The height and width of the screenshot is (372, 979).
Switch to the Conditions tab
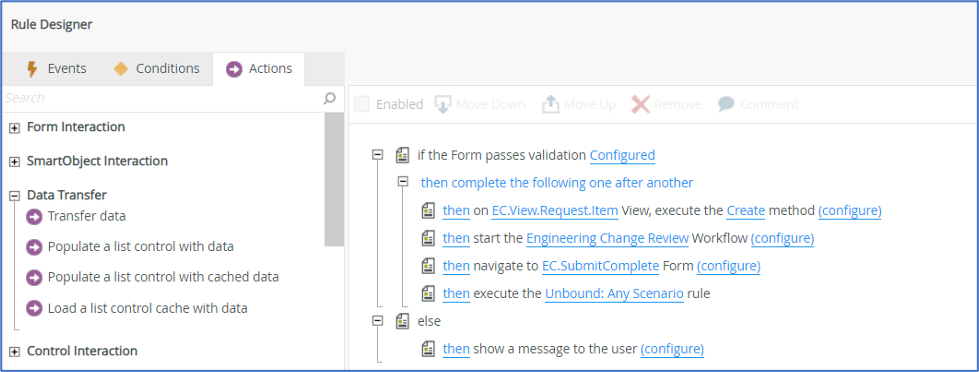(x=157, y=69)
